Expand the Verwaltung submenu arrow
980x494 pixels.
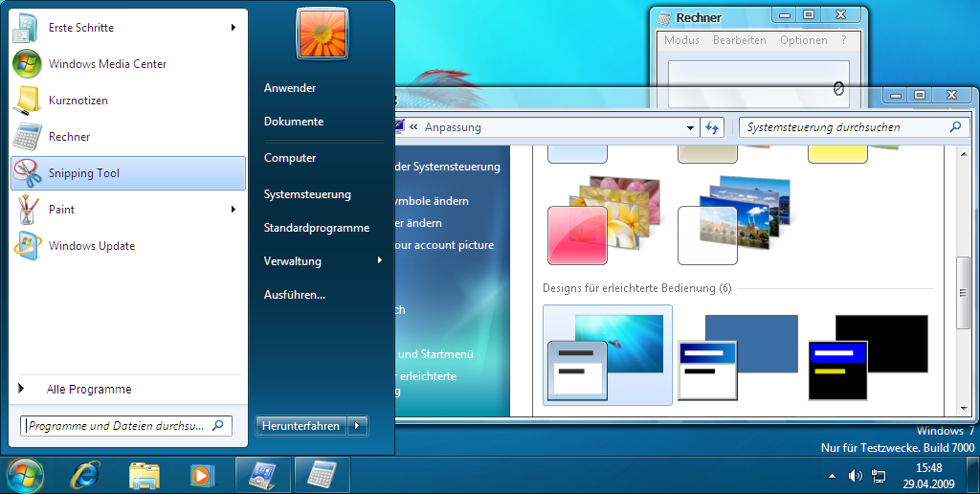pyautogui.click(x=379, y=260)
